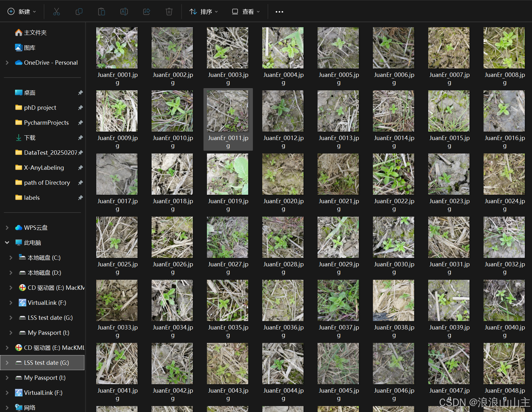Expand the 网络 Network node

click(x=7, y=408)
